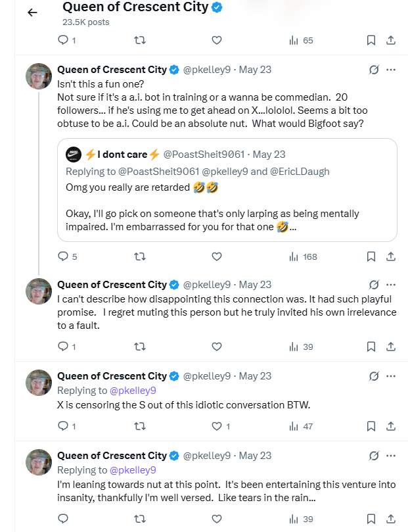408x532 pixels.
Task: Go back using the left arrow
Action: 32,12
